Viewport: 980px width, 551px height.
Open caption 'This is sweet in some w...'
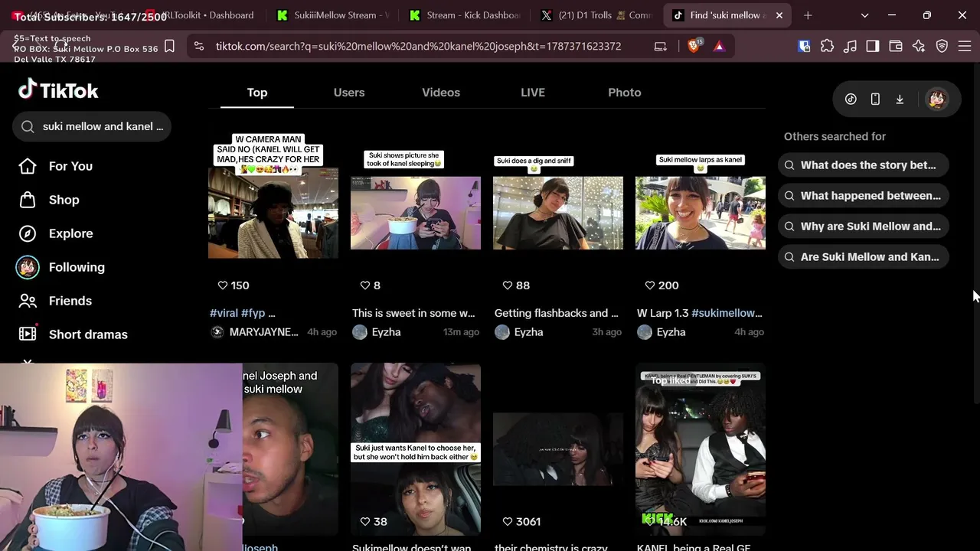click(x=413, y=313)
